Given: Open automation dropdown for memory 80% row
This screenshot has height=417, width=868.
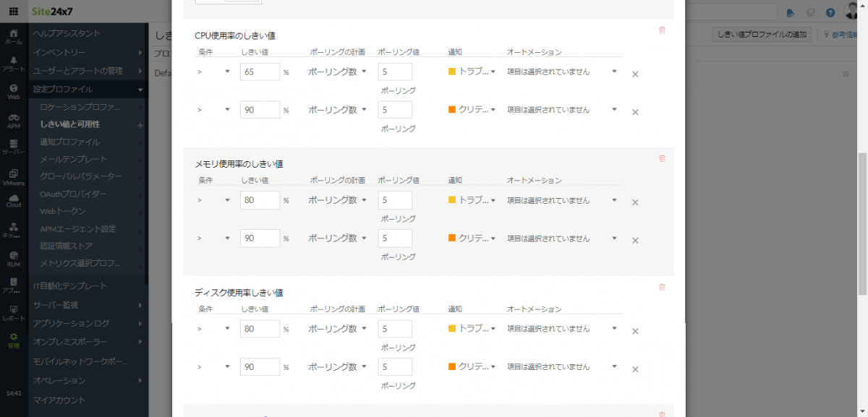Looking at the screenshot, I should [x=562, y=200].
